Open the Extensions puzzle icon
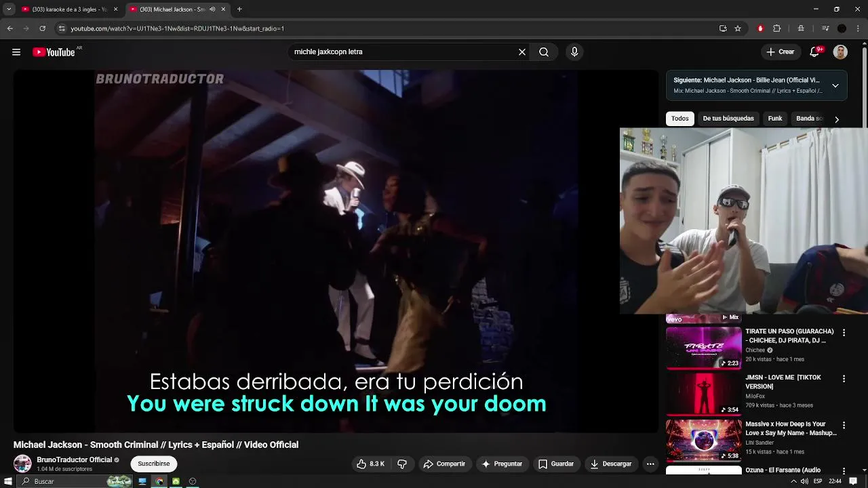The image size is (868, 488). click(x=777, y=28)
